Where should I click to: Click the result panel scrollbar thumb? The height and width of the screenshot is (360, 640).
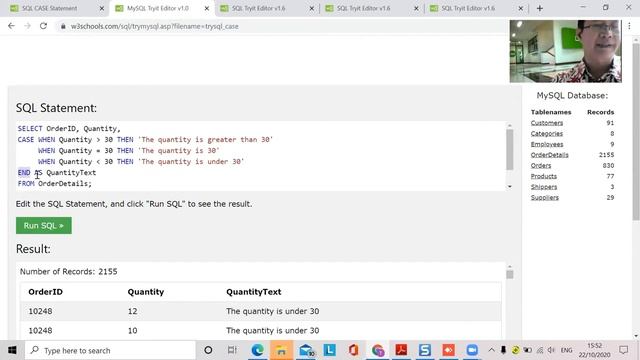click(x=510, y=274)
